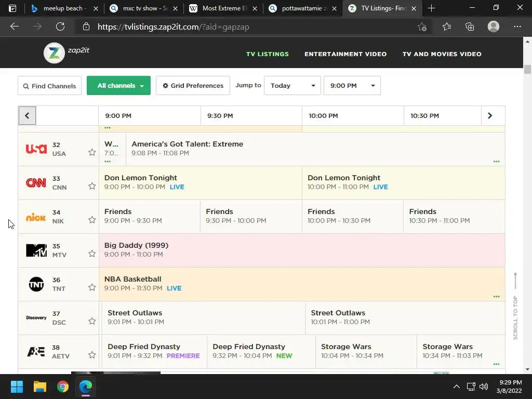The image size is (532, 399).
Task: Close the TV Listings tab
Action: pos(414,8)
